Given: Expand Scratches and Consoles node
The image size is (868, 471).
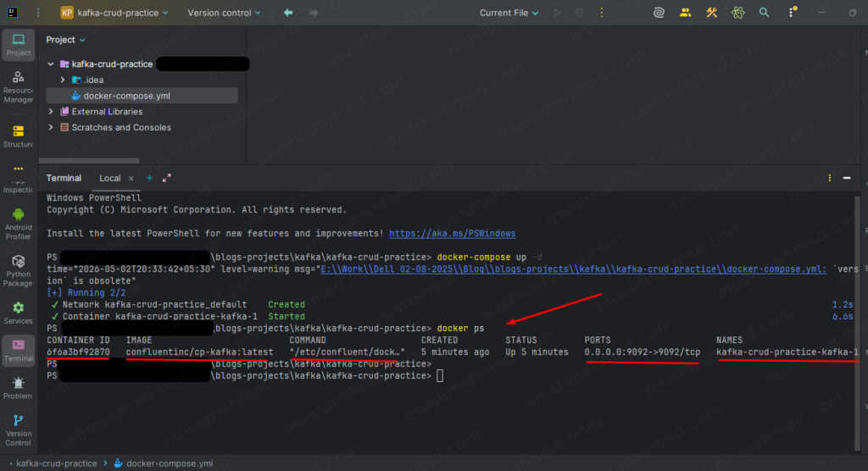Looking at the screenshot, I should pos(51,127).
